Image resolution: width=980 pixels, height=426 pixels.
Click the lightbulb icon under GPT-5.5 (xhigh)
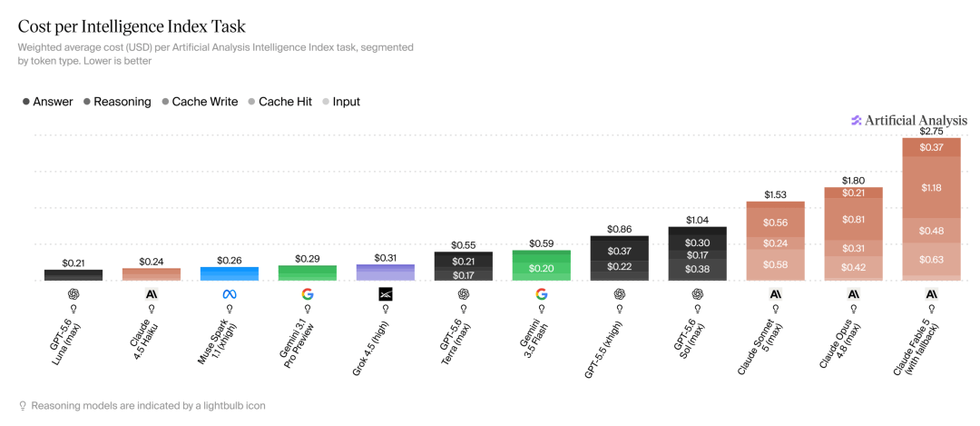coord(620,309)
